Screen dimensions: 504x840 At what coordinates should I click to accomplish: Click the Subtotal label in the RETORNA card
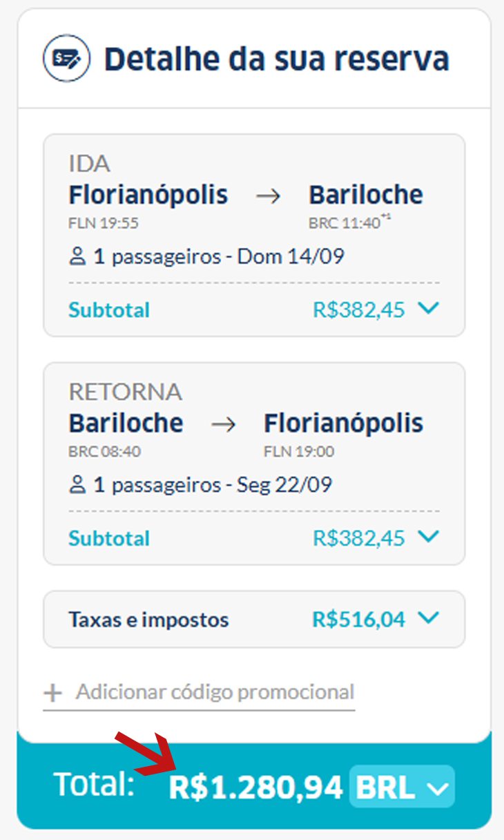pyautogui.click(x=109, y=538)
